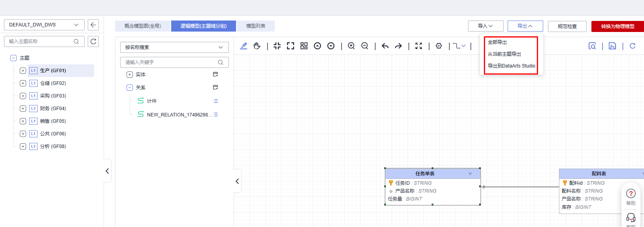Save the model diagram
This screenshot has width=644, height=227.
[x=612, y=46]
